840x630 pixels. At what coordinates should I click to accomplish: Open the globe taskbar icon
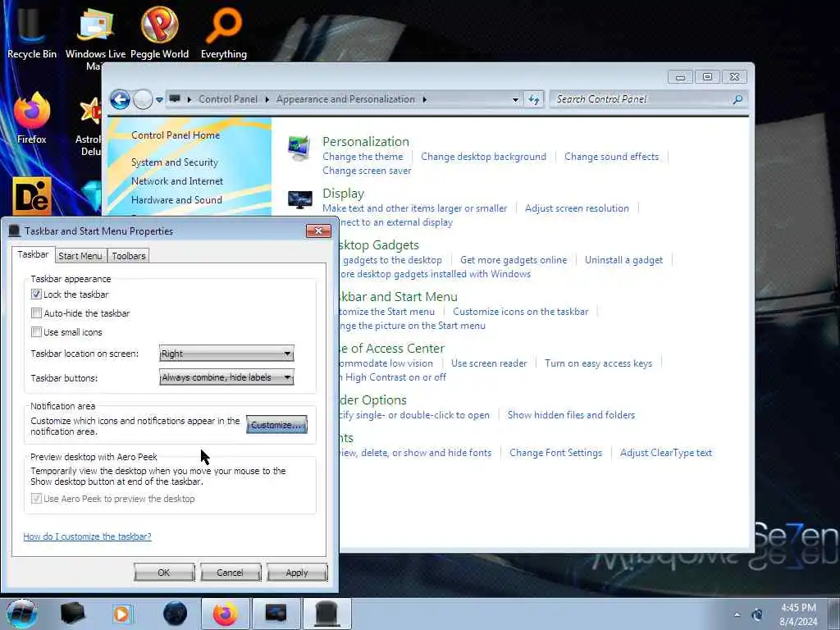[x=176, y=614]
